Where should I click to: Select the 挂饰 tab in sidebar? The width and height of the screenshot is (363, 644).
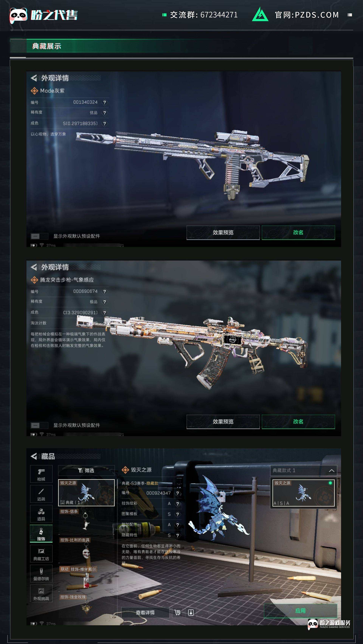(41, 534)
